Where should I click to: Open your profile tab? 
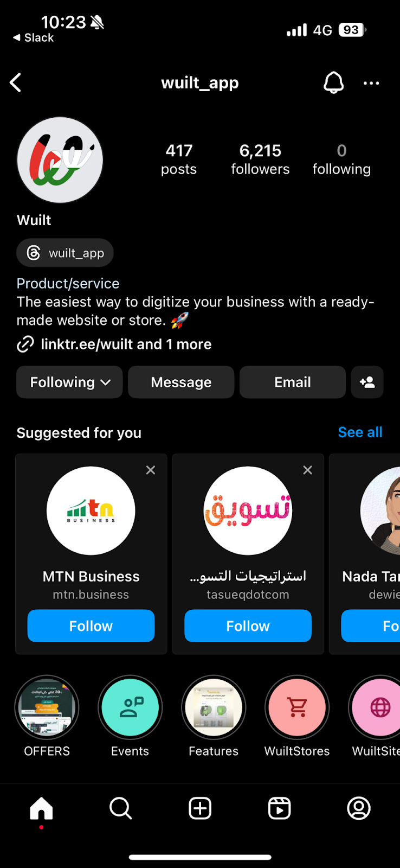359,808
